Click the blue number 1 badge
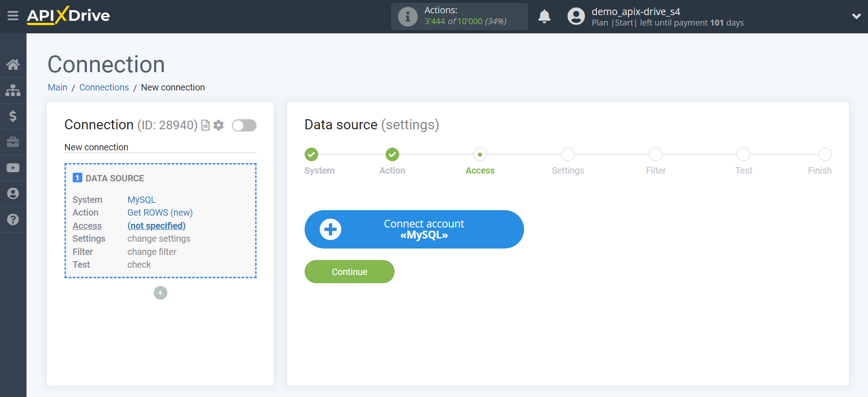 (x=78, y=178)
